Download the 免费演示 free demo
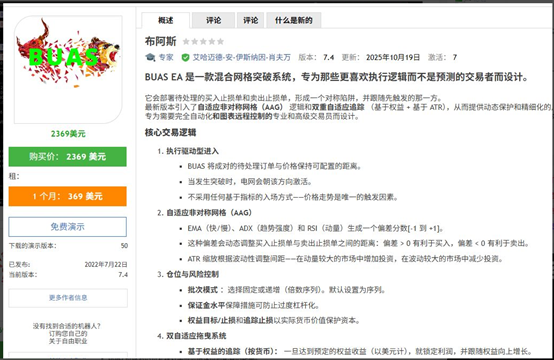This screenshot has height=360, width=554. point(67,227)
